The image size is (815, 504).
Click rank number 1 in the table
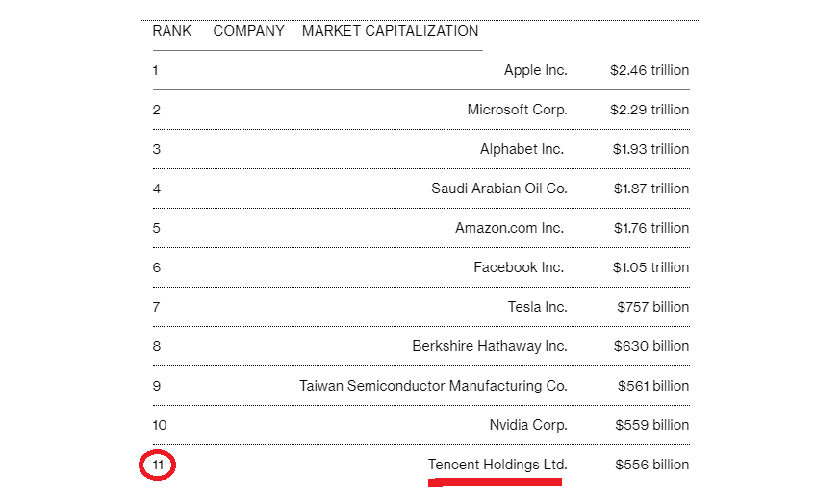pos(156,70)
